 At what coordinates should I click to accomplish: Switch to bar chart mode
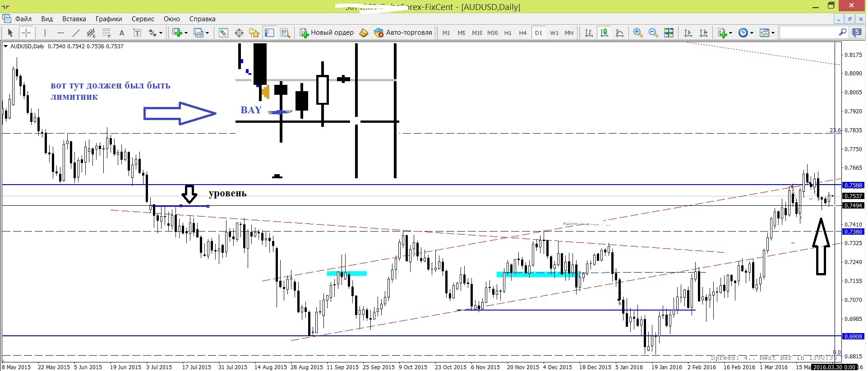point(589,32)
